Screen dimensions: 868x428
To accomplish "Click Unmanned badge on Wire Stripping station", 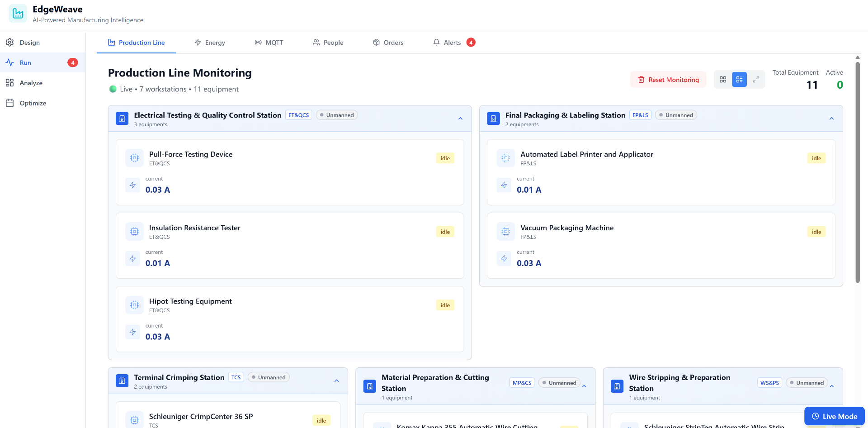I will [x=807, y=383].
